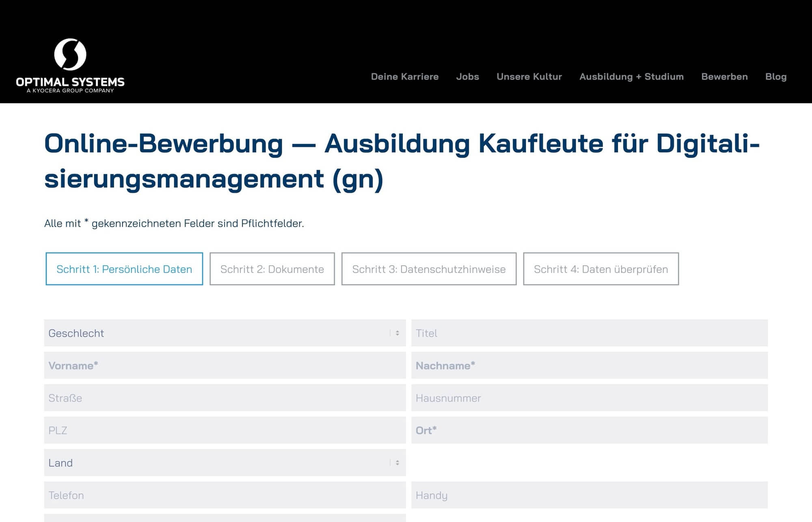Go to Jobs in navigation
This screenshot has width=812, height=522.
click(467, 77)
